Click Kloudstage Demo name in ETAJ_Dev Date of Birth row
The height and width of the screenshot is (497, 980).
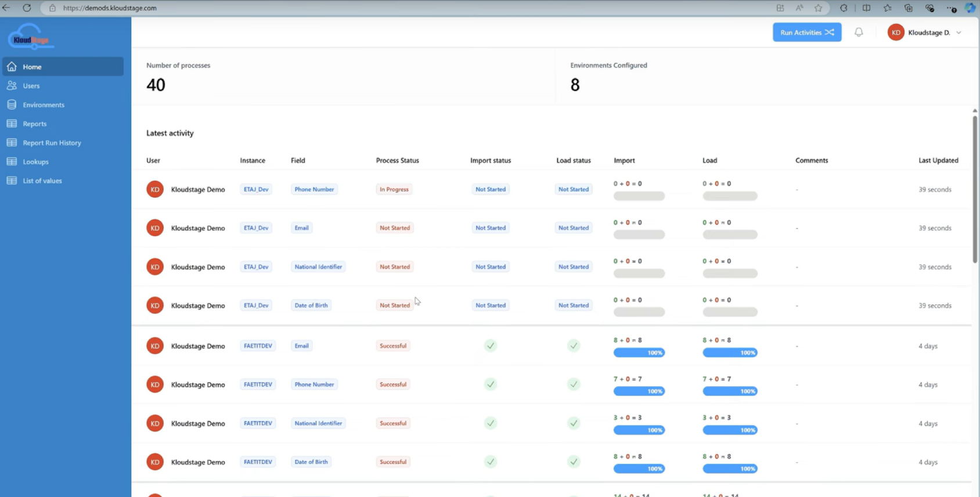pos(198,305)
